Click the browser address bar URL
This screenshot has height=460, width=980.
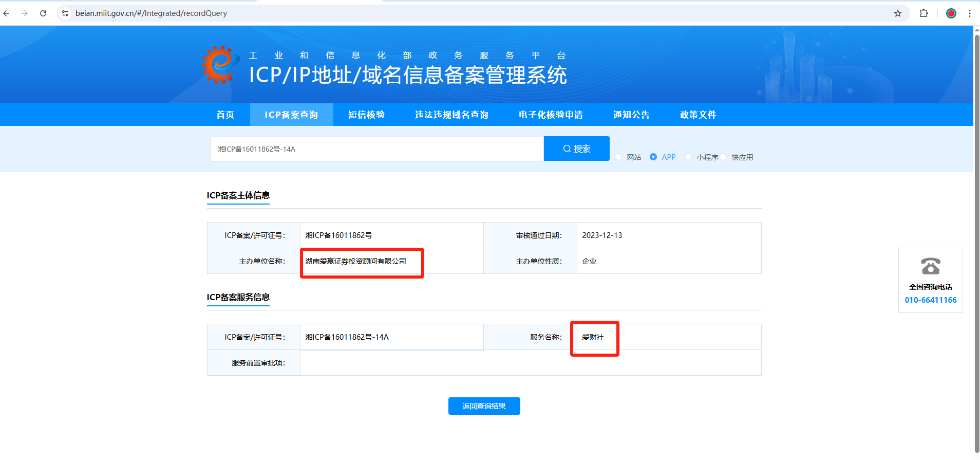pos(151,13)
